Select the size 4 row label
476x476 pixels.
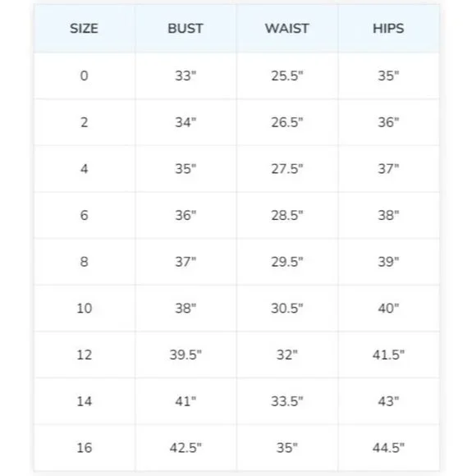84,169
